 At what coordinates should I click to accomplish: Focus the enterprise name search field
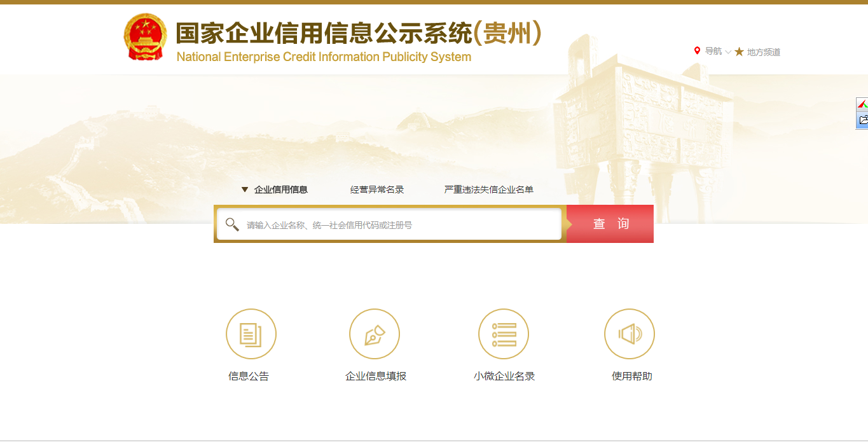[x=401, y=224]
